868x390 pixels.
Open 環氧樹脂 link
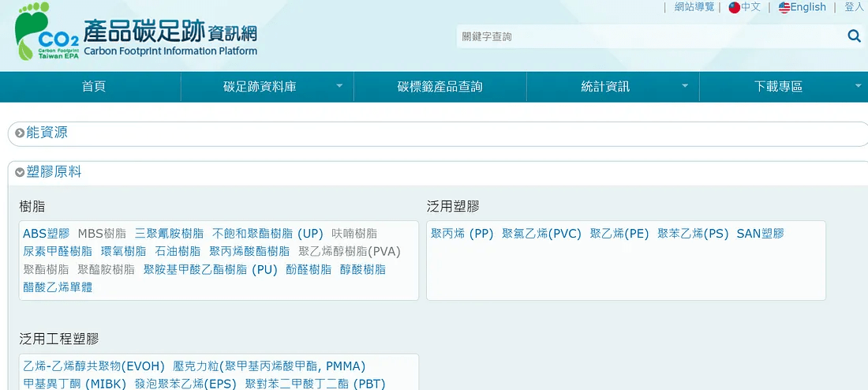click(123, 252)
